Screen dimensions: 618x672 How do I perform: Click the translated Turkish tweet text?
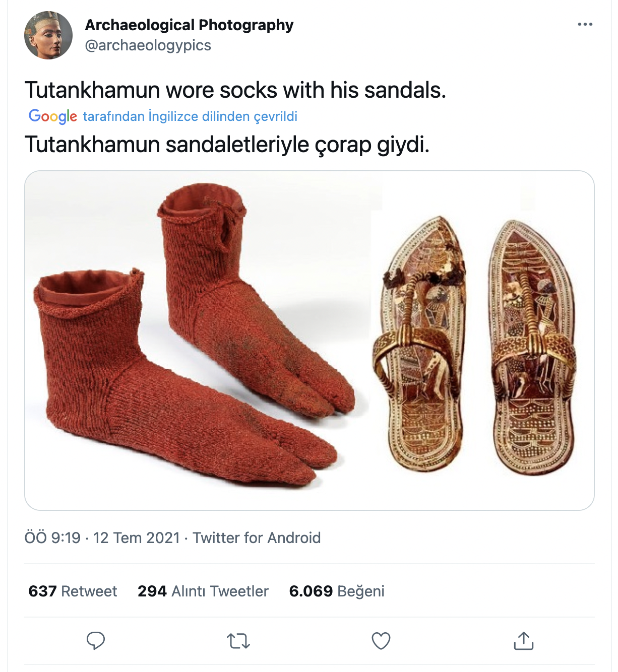pos(227,145)
